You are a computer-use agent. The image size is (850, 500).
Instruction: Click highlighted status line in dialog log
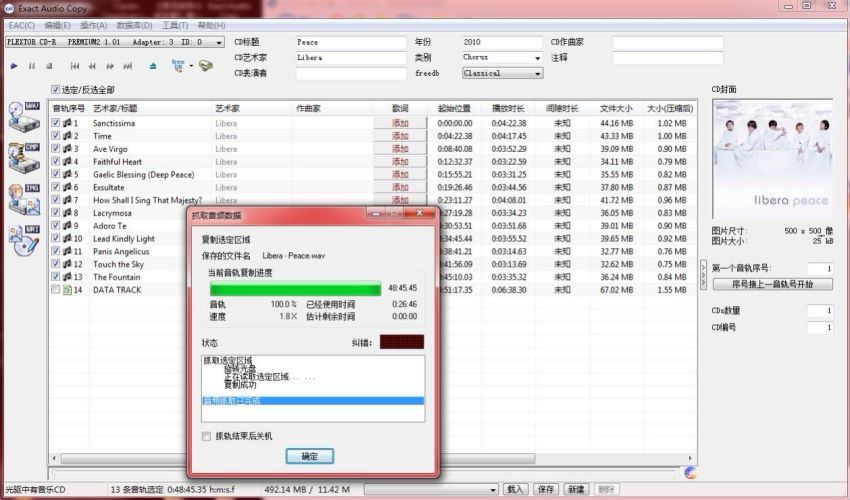pos(313,401)
